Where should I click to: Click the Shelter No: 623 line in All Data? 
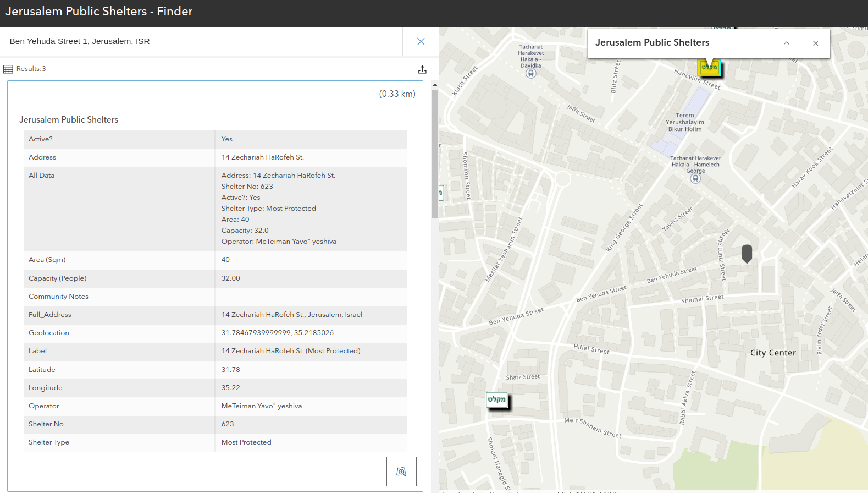coord(247,187)
